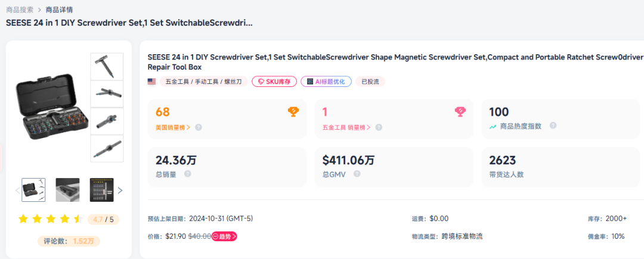Show previous thumbnails with the left arrow
644x259 pixels.
click(x=17, y=191)
